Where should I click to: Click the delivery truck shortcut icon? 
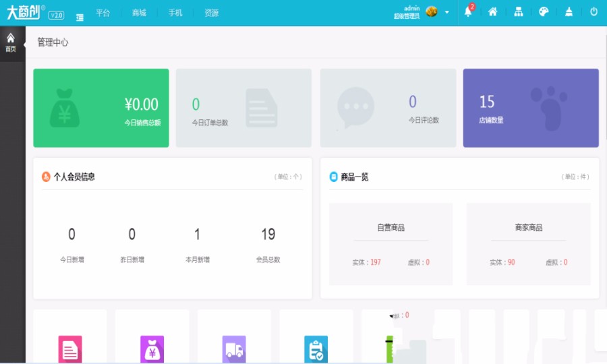[x=234, y=349]
